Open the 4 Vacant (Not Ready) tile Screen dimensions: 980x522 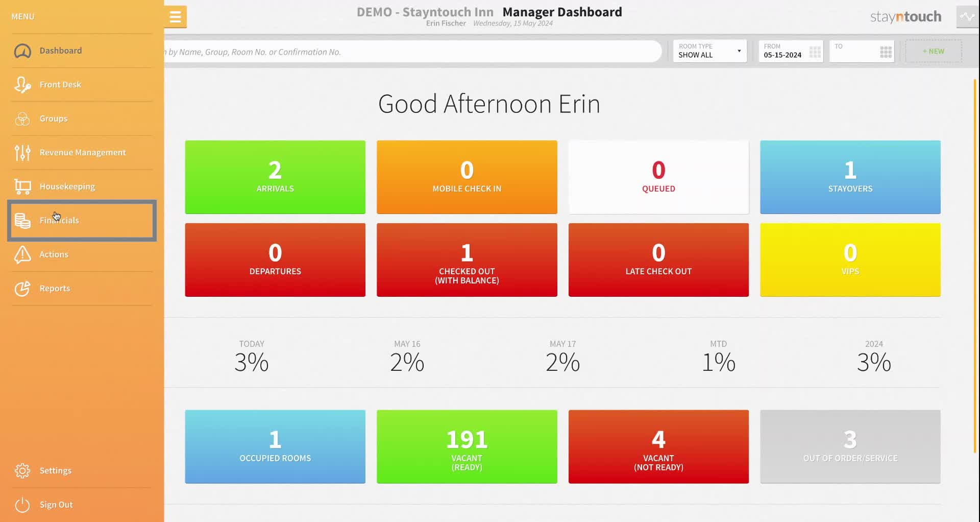coord(658,446)
